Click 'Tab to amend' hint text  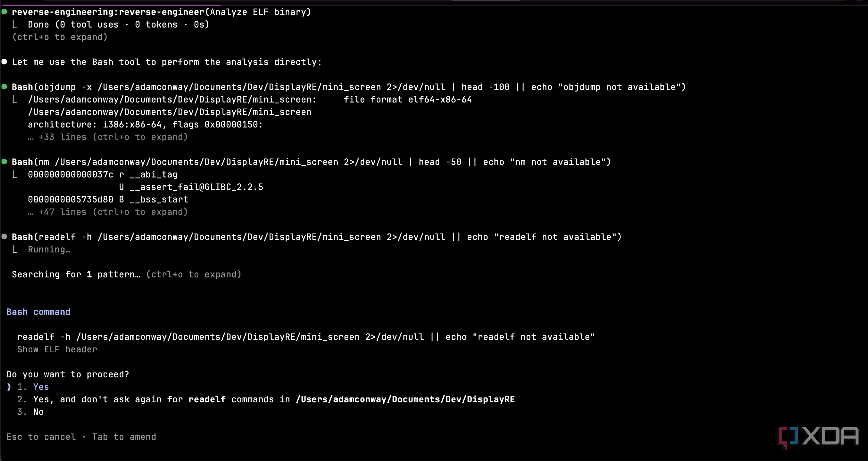[124, 437]
